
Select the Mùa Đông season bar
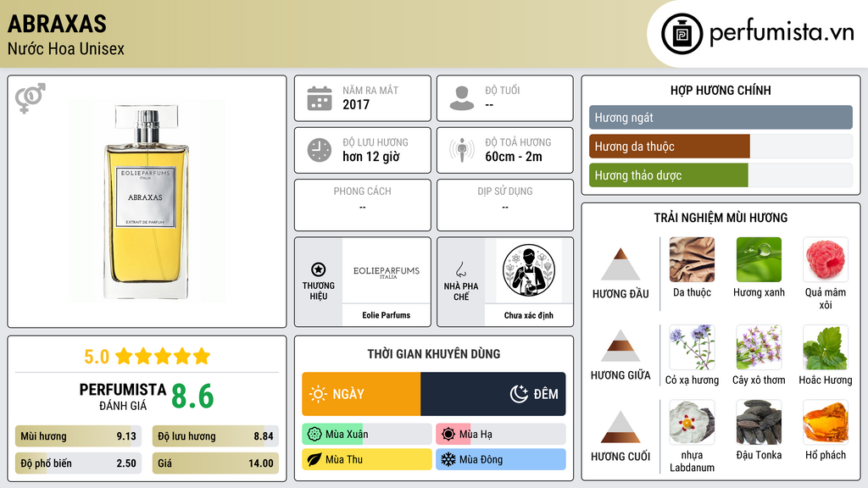[501, 459]
